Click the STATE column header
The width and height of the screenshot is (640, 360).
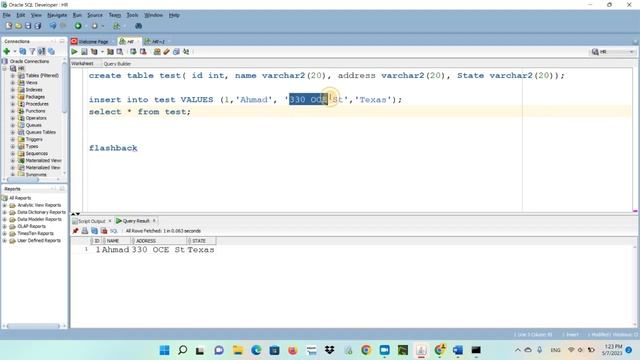[202, 241]
